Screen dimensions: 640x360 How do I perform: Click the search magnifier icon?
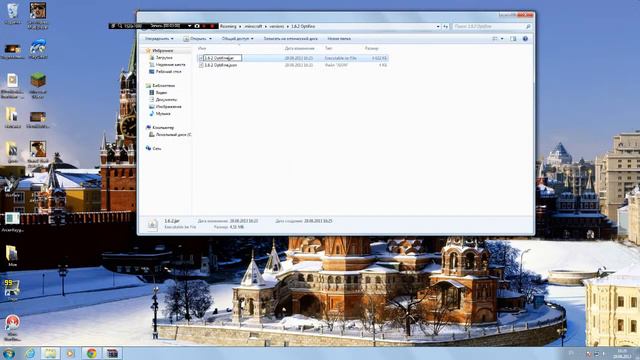[528, 27]
